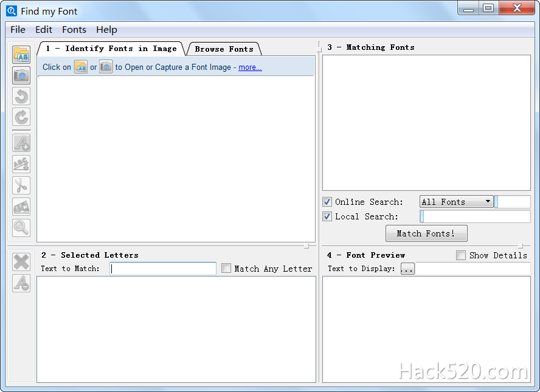The width and height of the screenshot is (540, 392).
Task: Follow the 'more...' link
Action: (x=250, y=67)
